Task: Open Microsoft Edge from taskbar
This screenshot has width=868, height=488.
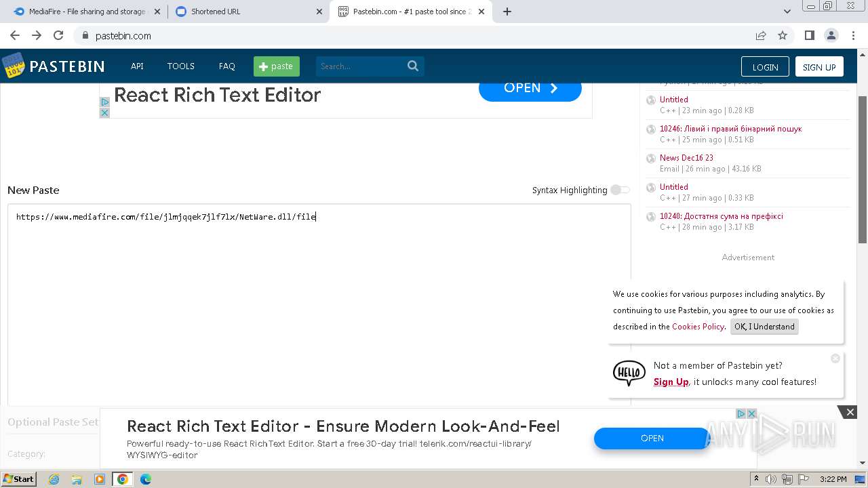Action: point(146,479)
